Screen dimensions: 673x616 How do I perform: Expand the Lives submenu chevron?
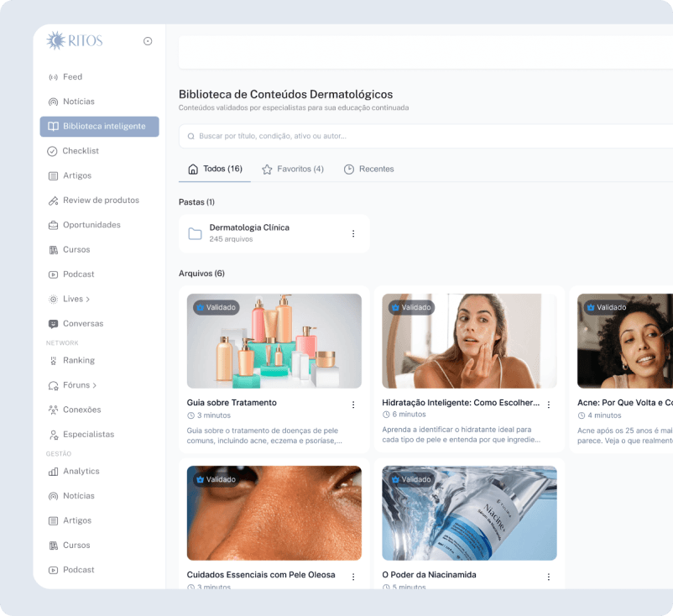coord(87,300)
